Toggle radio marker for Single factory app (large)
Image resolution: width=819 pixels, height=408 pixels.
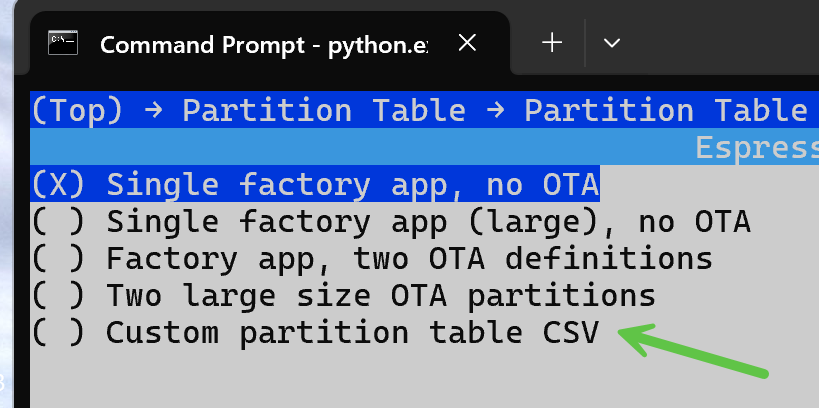pyautogui.click(x=57, y=221)
